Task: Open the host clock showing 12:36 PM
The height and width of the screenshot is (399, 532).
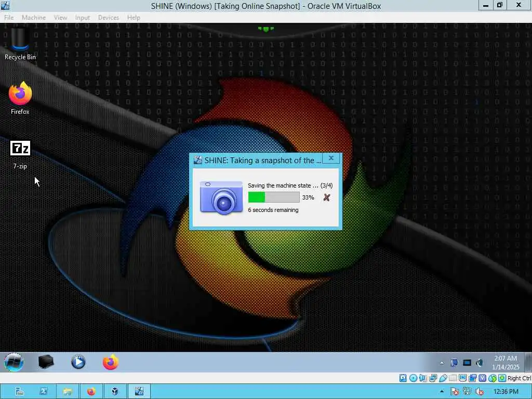Action: point(506,392)
